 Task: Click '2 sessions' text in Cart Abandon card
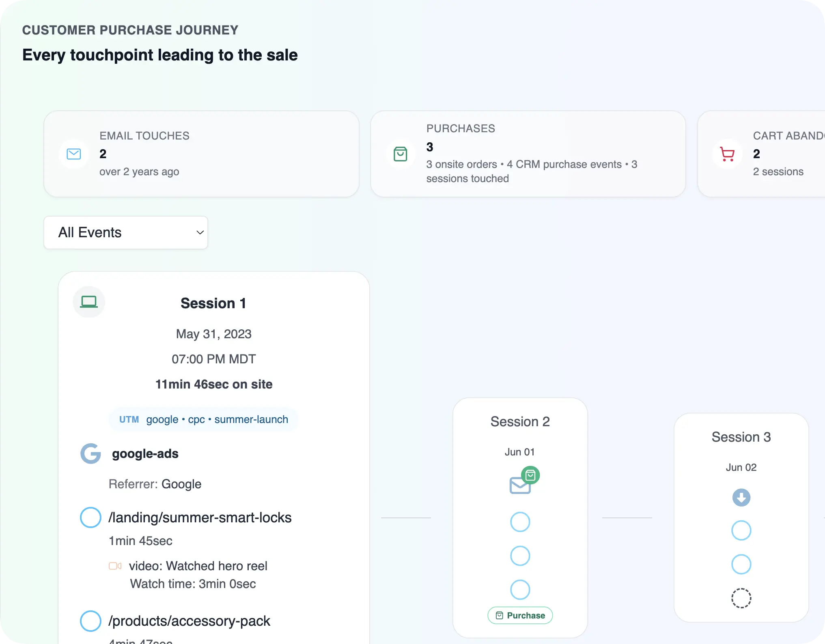tap(778, 172)
